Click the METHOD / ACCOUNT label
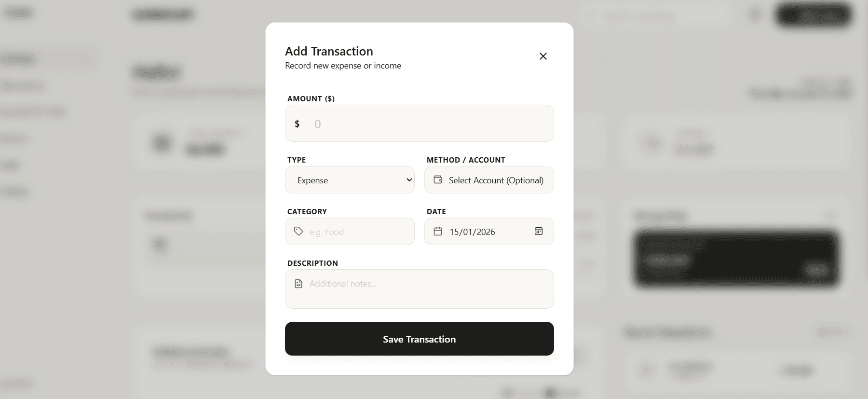Screen dimensions: 868x399 (466, 160)
